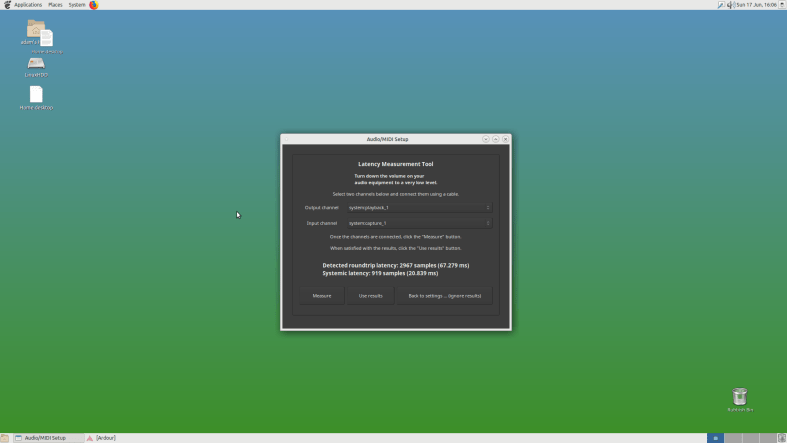Viewport: 787px width, 443px height.
Task: Click the show desktop icon in bottom panel
Action: click(5, 438)
